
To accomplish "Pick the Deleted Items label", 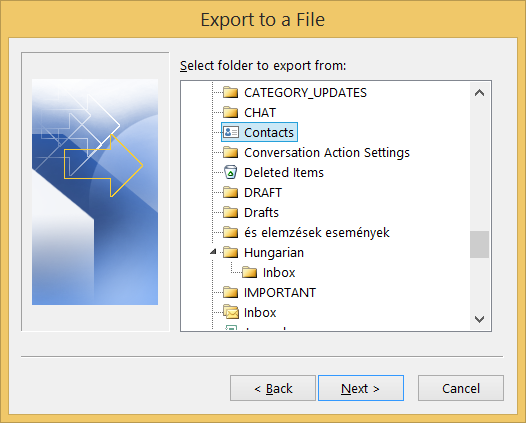I will tap(284, 172).
